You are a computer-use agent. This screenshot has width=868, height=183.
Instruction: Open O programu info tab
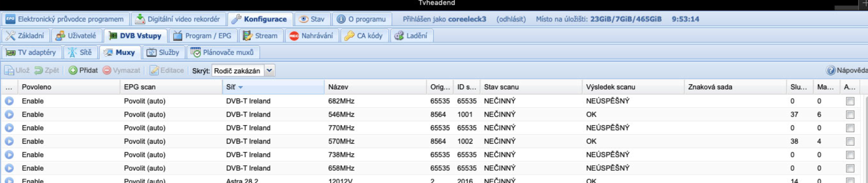[361, 19]
